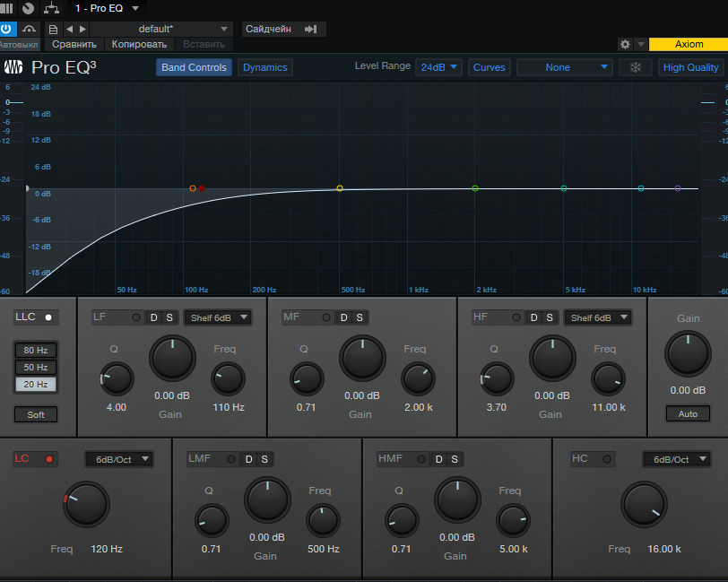Screen dimensions: 728x582
Task: Click the output Gain knob
Action: tap(688, 354)
